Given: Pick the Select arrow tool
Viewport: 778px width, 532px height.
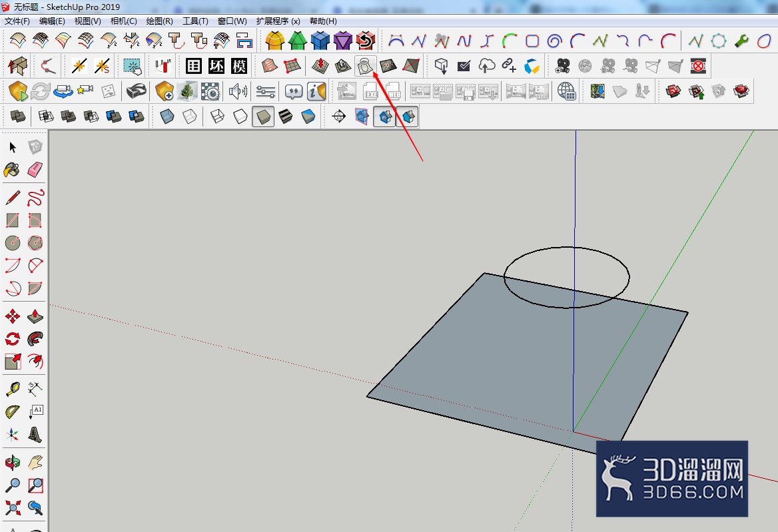Looking at the screenshot, I should 13,147.
